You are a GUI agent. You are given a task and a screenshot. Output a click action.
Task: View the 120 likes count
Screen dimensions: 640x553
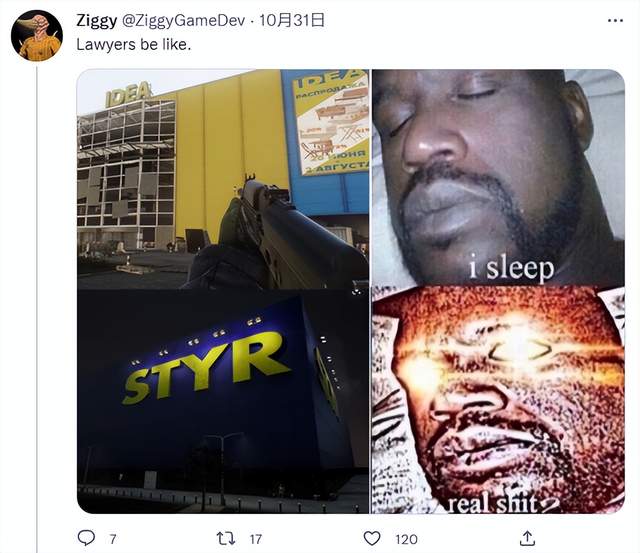tap(406, 539)
